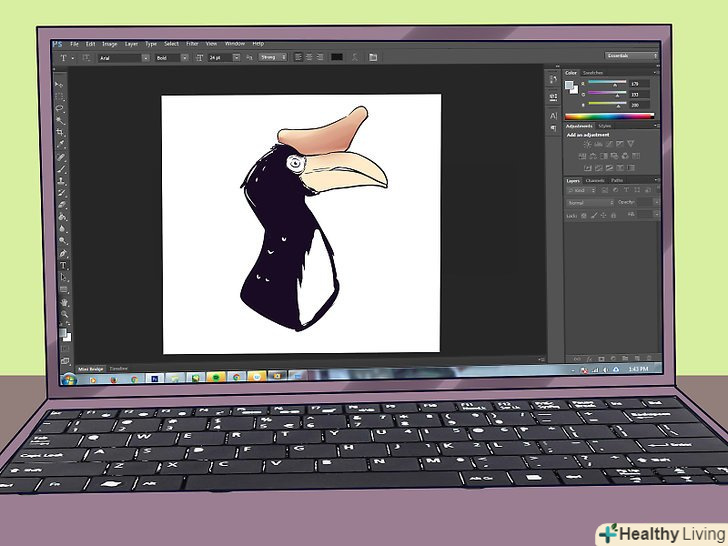Click the Windows Start button
The width and height of the screenshot is (728, 546).
point(68,378)
